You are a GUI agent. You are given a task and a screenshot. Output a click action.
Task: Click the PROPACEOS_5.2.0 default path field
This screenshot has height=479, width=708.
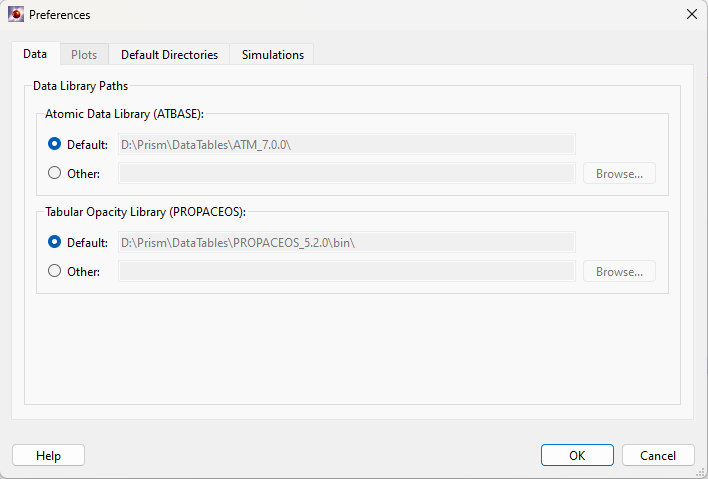pos(346,242)
